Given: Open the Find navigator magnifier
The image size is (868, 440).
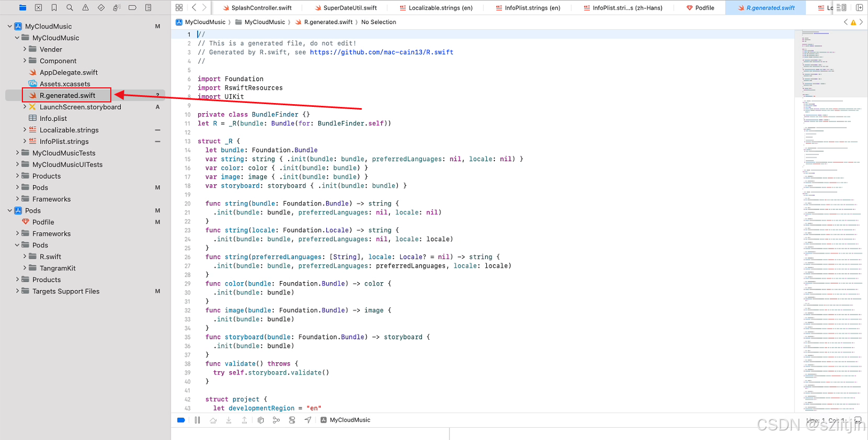Looking at the screenshot, I should coord(69,8).
